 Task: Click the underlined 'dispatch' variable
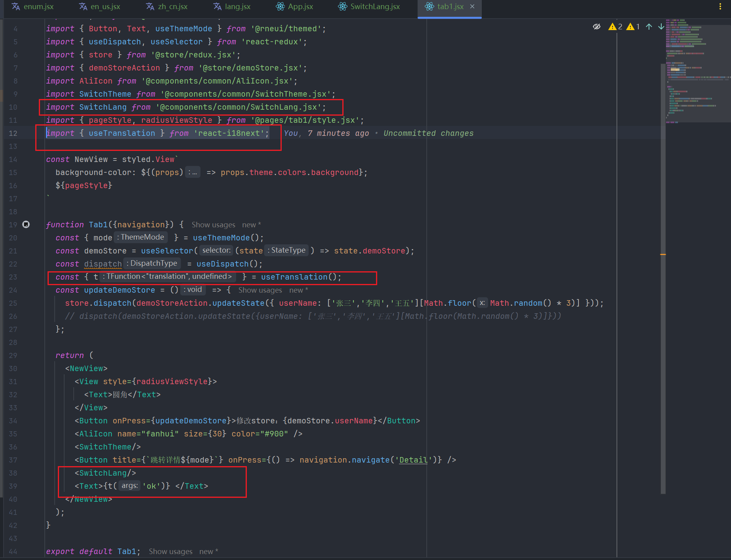(103, 264)
